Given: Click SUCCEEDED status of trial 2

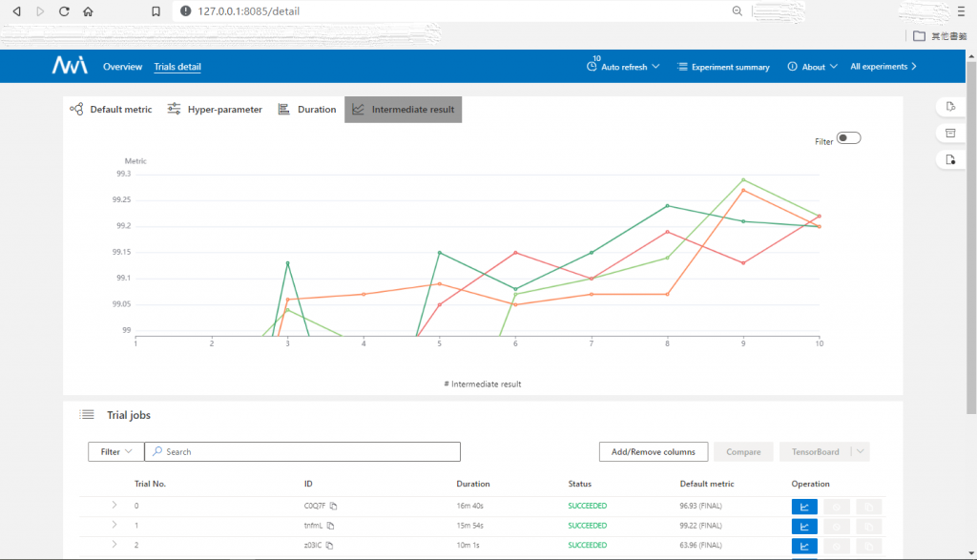Looking at the screenshot, I should tap(587, 545).
